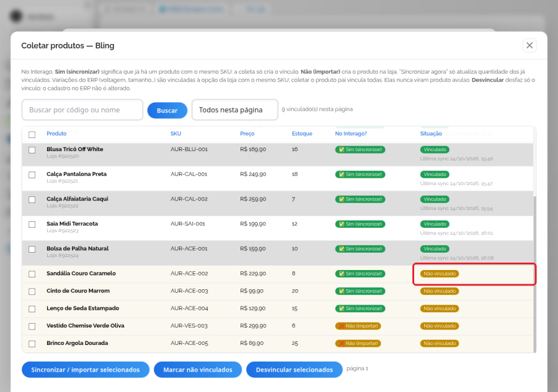Tick the Calça Alfaiataria Caqui checkbox
Viewport: 558px width, 392px height.
point(32,200)
